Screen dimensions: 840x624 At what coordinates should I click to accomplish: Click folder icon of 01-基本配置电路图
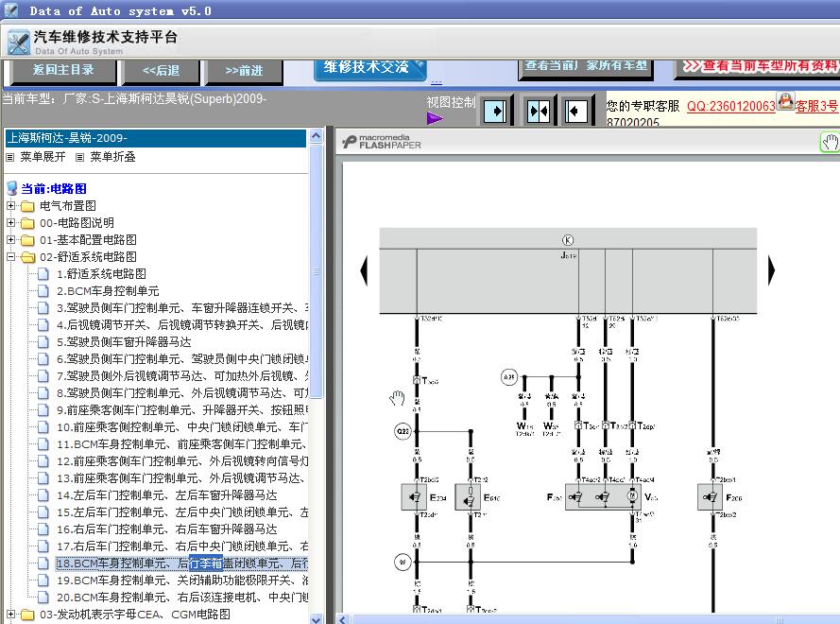point(27,240)
